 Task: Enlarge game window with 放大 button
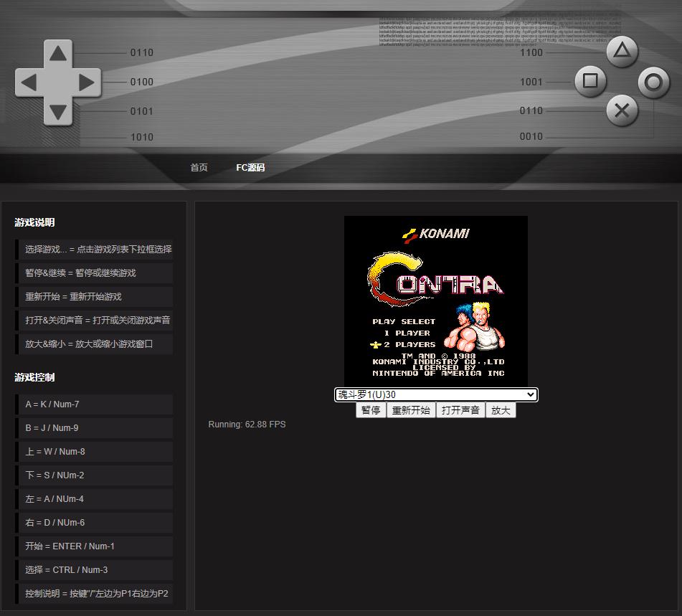click(x=501, y=410)
